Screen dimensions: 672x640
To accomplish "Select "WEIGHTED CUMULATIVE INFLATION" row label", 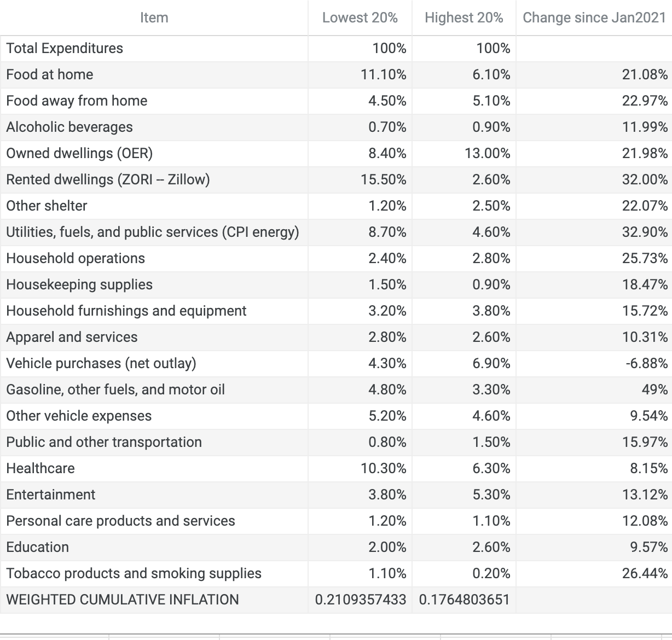I will point(123,600).
